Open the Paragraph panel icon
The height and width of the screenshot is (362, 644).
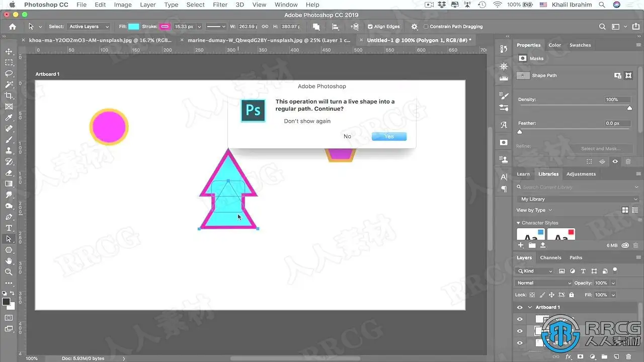click(504, 189)
